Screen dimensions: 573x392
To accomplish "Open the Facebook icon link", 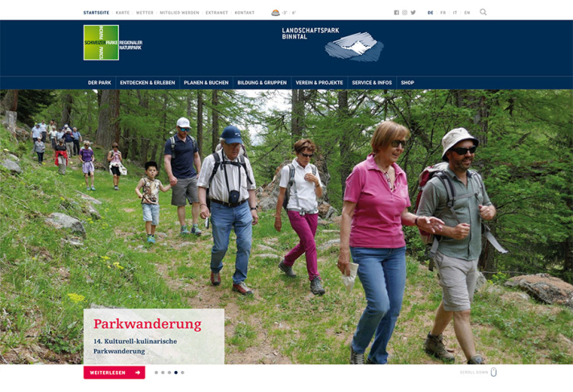I will 396,12.
